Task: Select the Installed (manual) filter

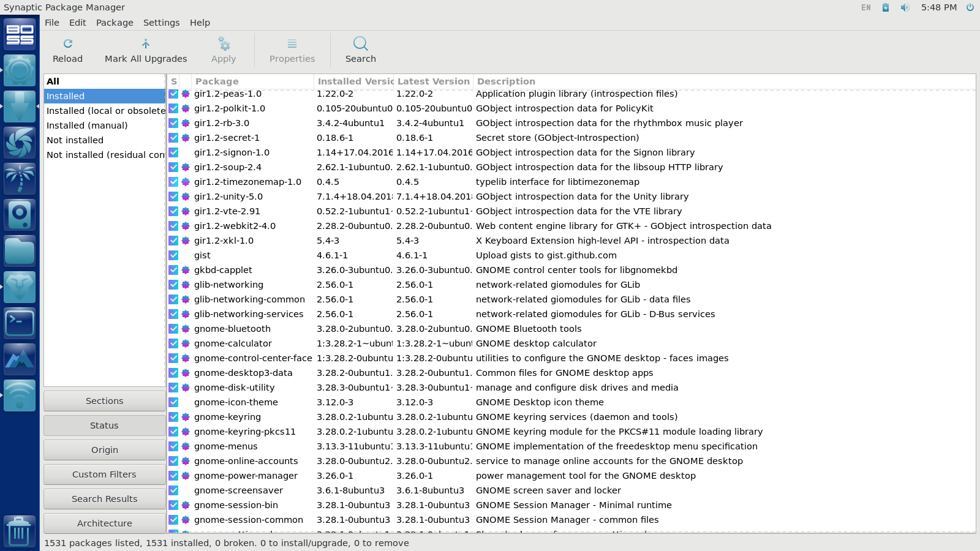Action: tap(105, 126)
